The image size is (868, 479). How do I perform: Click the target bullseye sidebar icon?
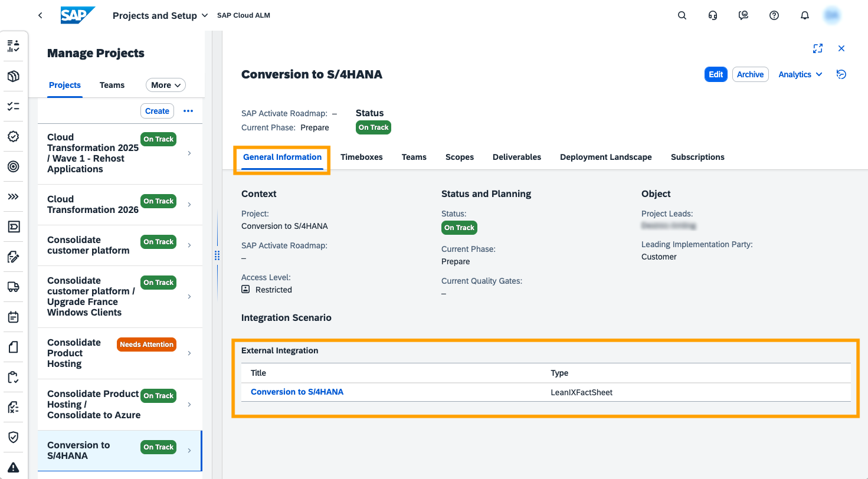click(x=14, y=166)
